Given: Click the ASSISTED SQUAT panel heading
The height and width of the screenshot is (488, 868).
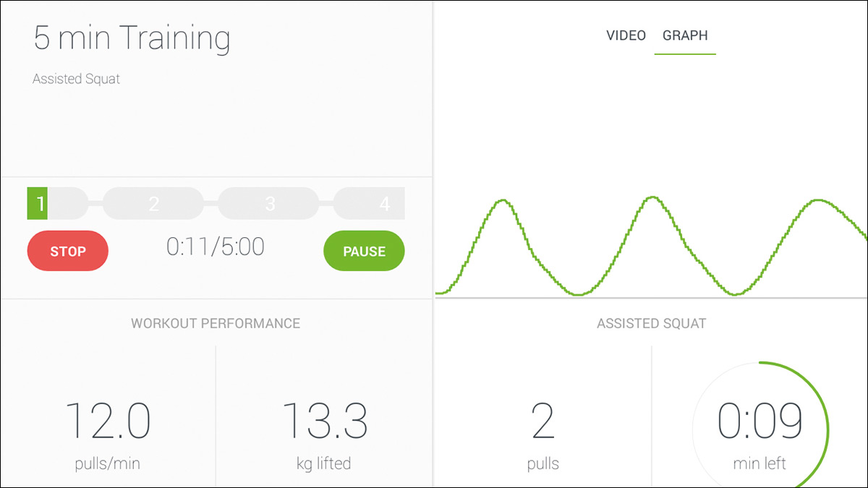Looking at the screenshot, I should (x=651, y=323).
